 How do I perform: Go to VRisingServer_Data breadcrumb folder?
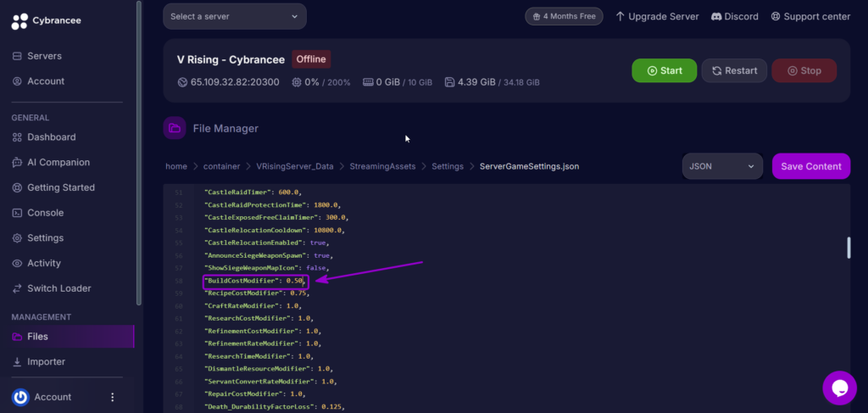[294, 166]
